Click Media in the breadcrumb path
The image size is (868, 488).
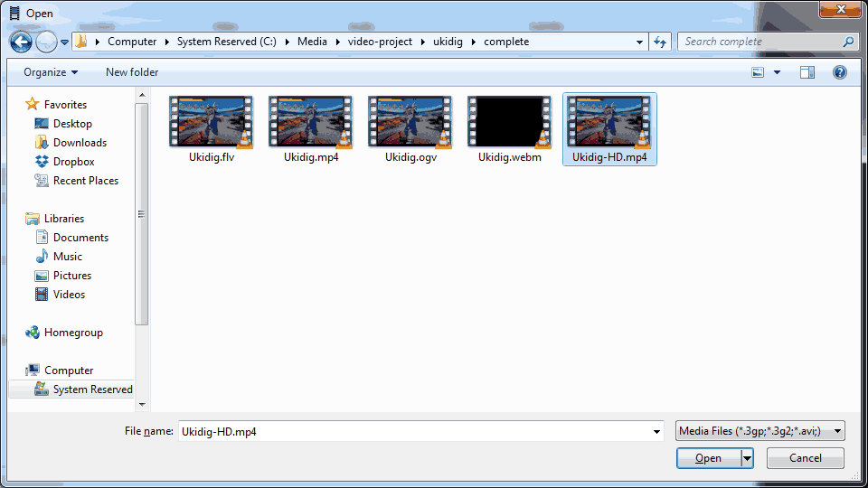[312, 42]
